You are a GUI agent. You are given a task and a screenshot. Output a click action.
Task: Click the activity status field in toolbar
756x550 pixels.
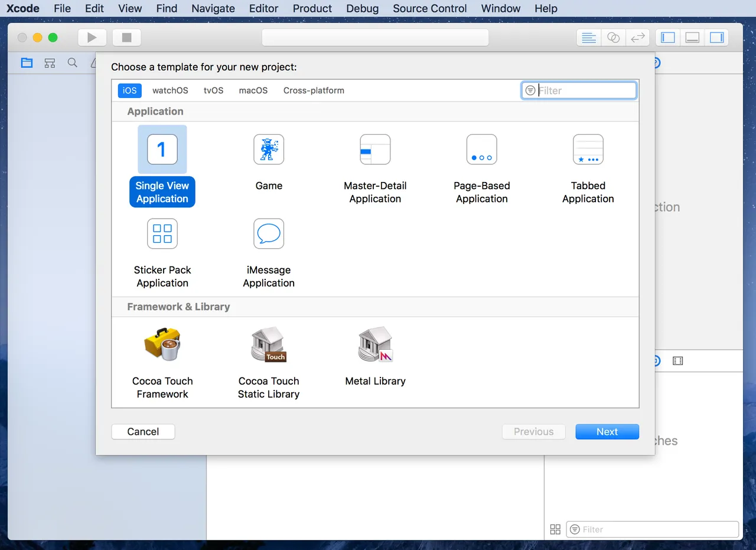coord(375,38)
